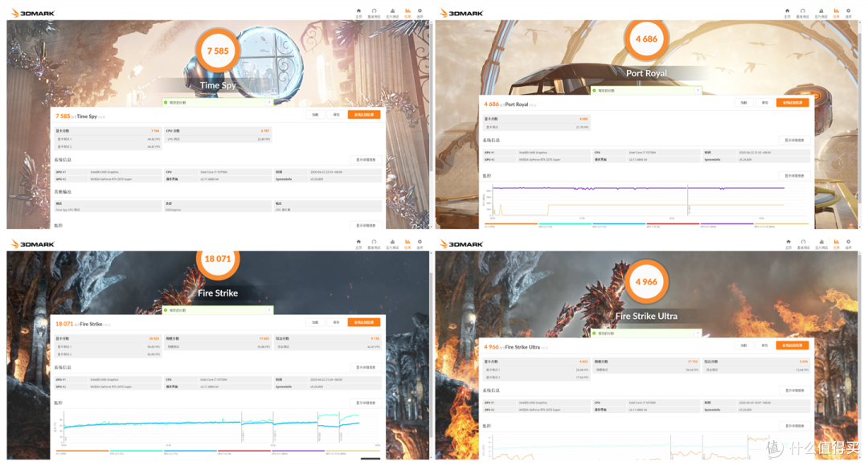
Task: Open Home icon in Time Spy window
Action: point(358,11)
